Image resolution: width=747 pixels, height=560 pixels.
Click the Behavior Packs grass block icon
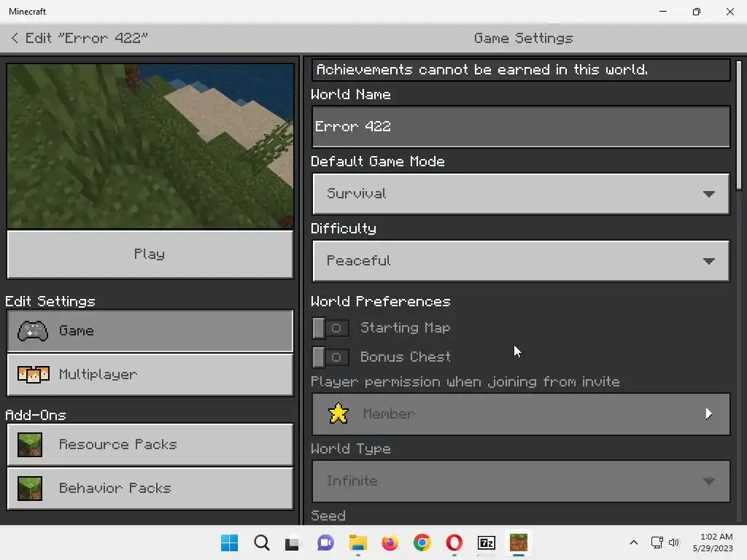29,489
